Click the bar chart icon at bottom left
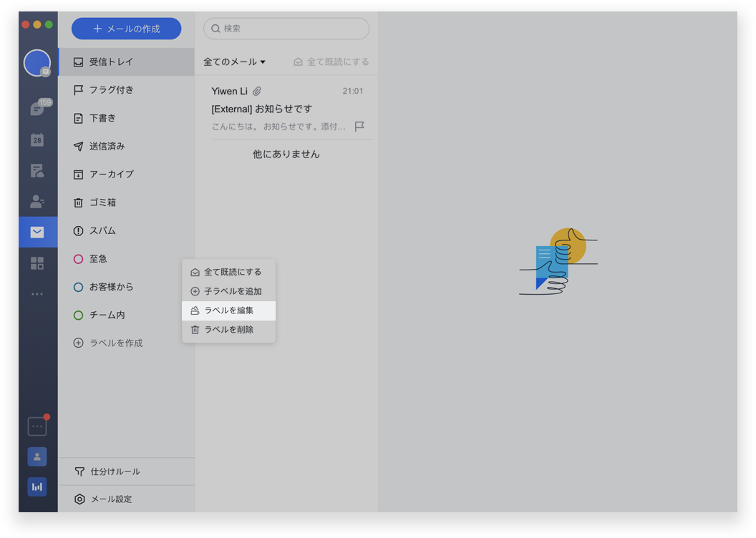Screen dimensions: 756x538 tap(37, 486)
